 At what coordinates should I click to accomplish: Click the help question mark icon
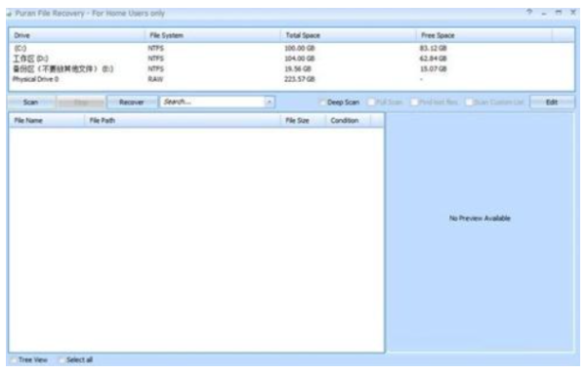(x=529, y=13)
